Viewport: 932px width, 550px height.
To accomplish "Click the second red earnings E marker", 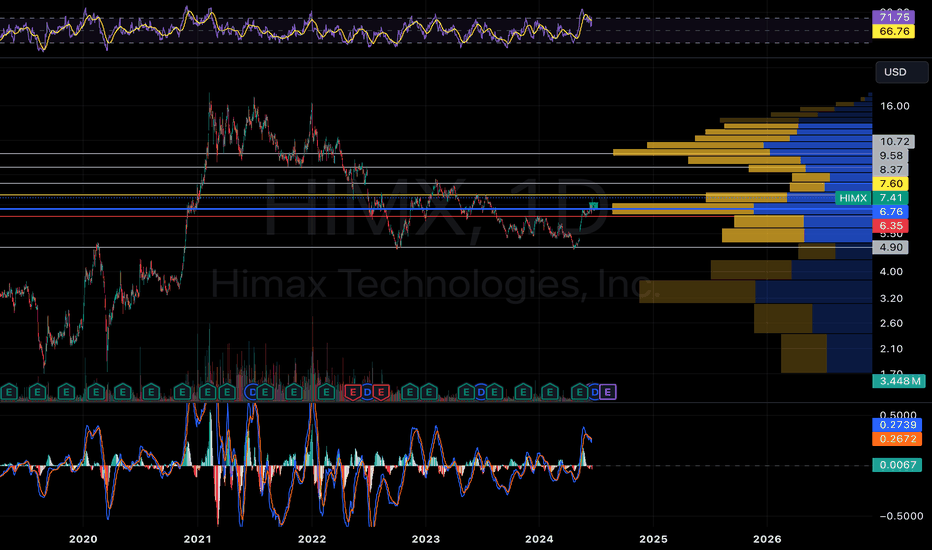I will point(381,392).
